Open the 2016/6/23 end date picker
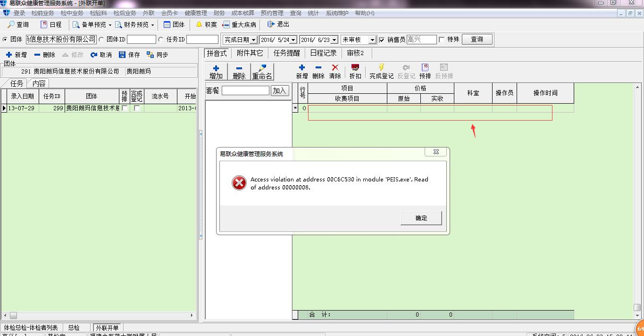 334,40
